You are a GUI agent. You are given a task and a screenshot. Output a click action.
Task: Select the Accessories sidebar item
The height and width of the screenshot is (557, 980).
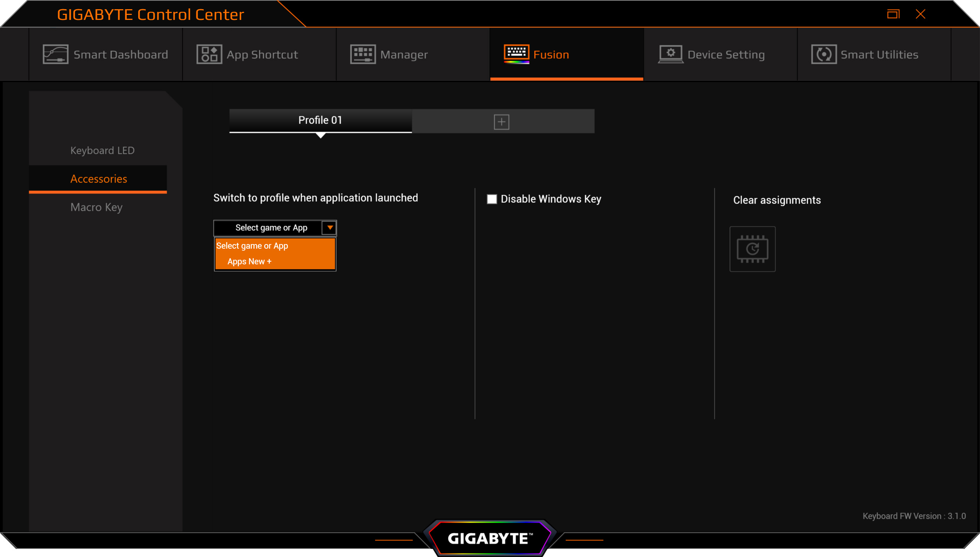[x=99, y=179]
